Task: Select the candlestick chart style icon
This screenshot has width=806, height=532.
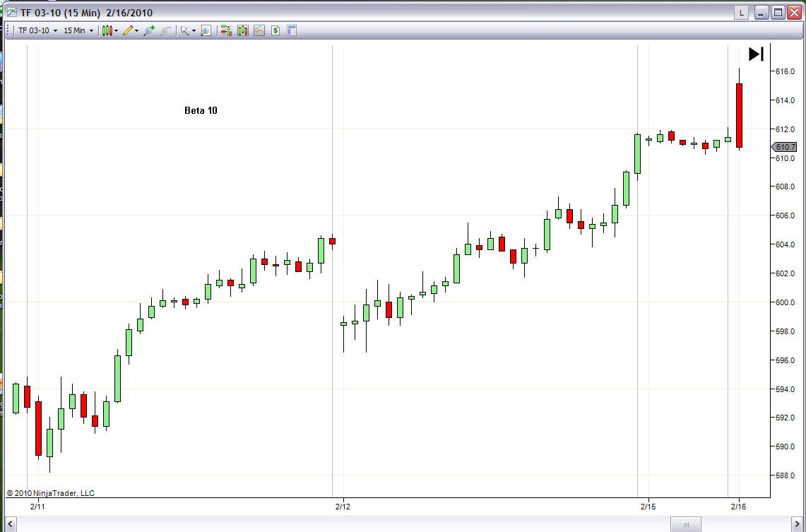Action: (107, 30)
